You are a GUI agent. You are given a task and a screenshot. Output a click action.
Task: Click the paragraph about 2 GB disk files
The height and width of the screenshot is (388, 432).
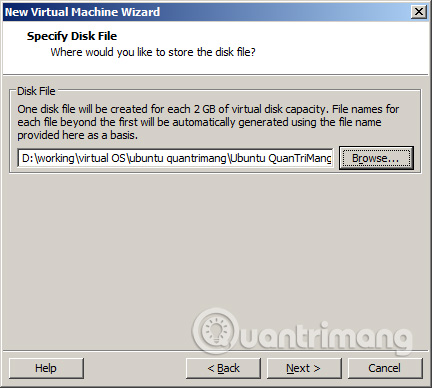pyautogui.click(x=208, y=122)
